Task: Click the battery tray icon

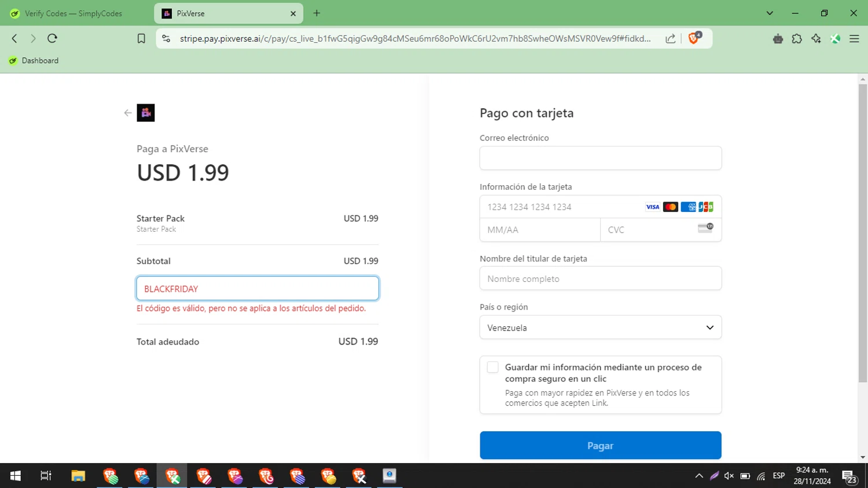Action: [745, 476]
